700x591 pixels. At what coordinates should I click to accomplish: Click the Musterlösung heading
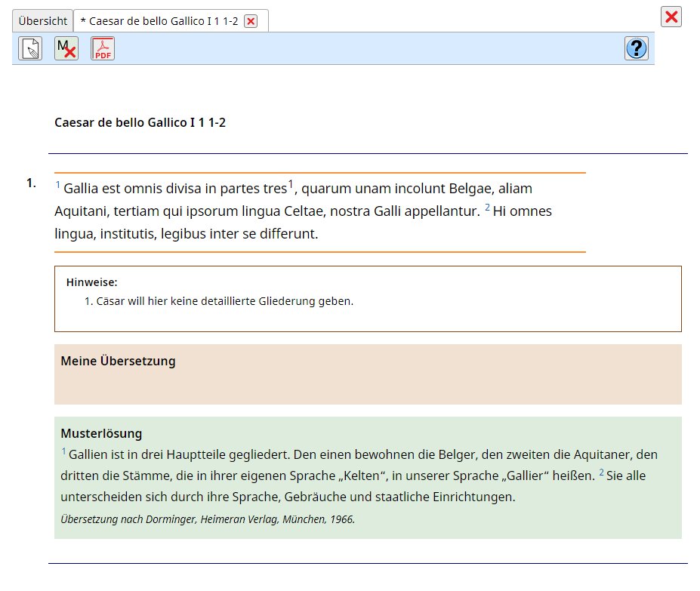(x=101, y=433)
